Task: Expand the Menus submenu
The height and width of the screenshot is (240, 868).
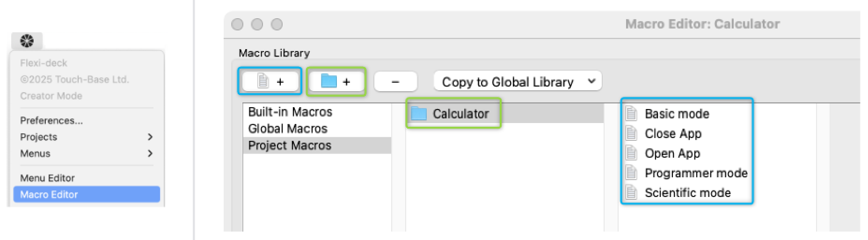Action: (87, 153)
